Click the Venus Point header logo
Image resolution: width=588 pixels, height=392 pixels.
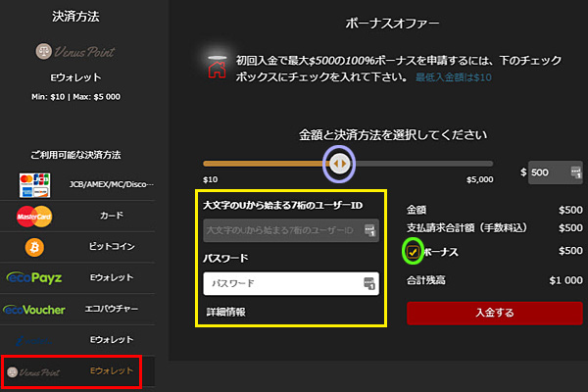pyautogui.click(x=75, y=52)
